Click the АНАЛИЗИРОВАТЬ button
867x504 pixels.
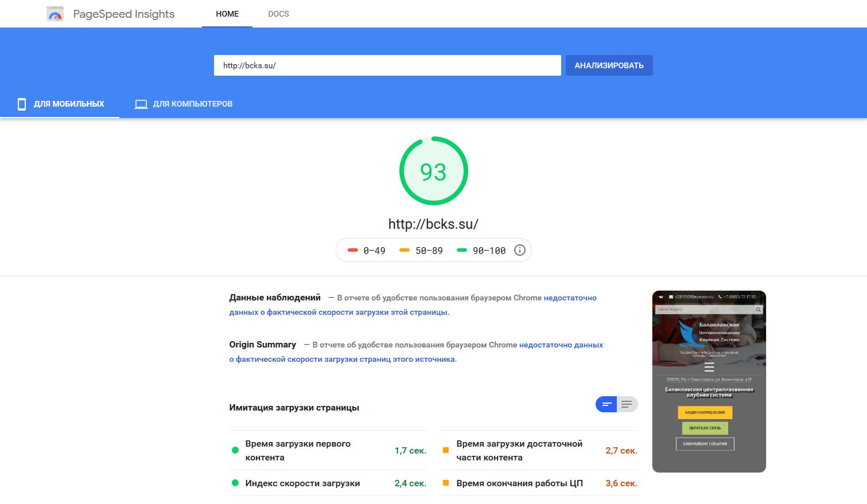coord(609,65)
